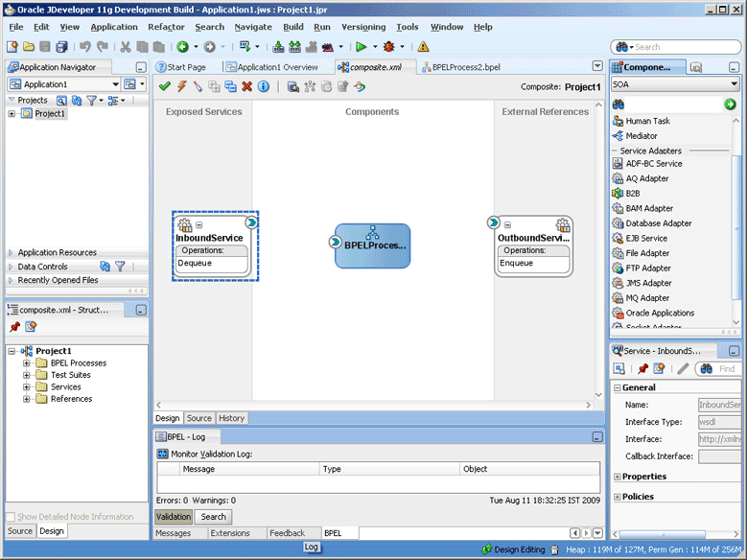Click the green checkmark Validate icon
Screen dimensions: 747x560
coord(165,86)
